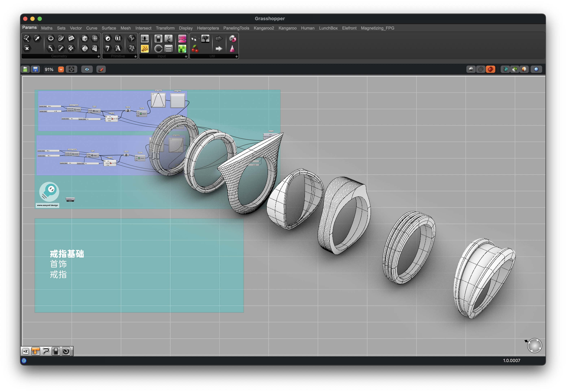Click the green Open file folder icon
The image size is (566, 392).
pos(25,69)
